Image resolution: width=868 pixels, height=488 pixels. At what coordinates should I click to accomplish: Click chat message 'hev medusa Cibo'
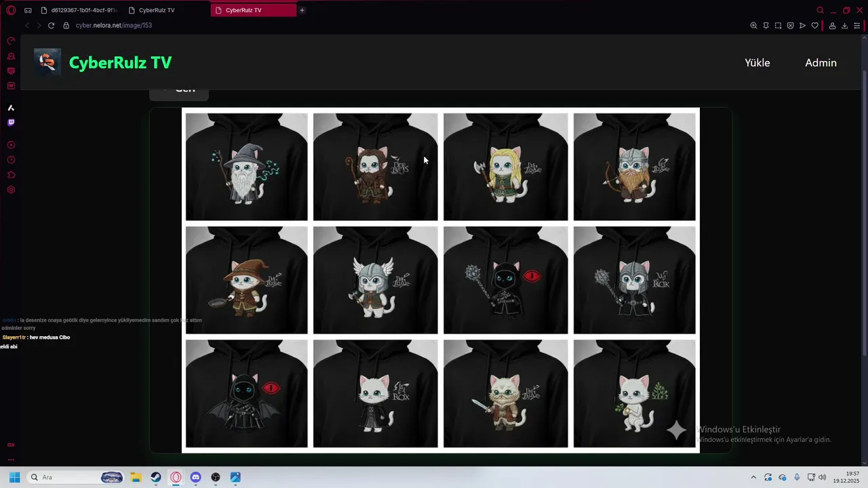point(50,337)
